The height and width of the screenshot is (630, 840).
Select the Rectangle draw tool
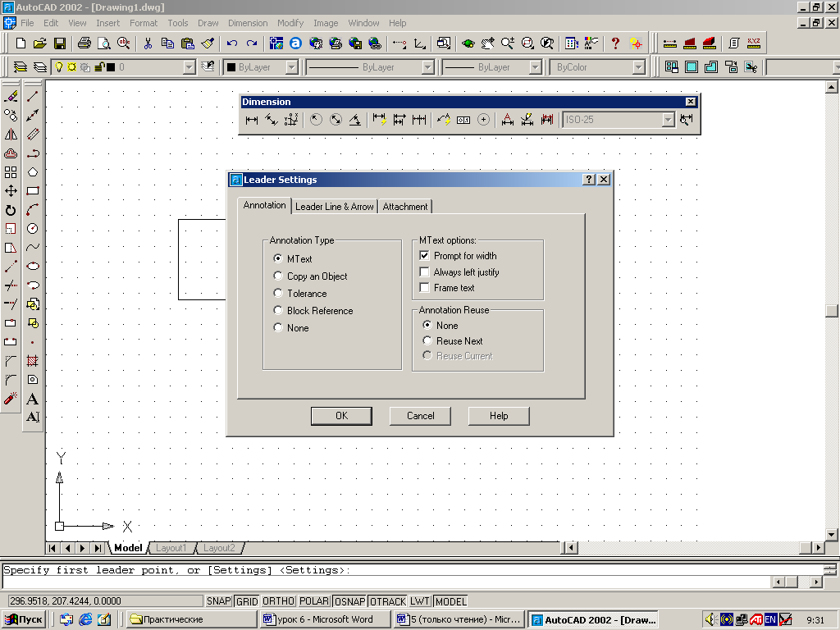(33, 190)
